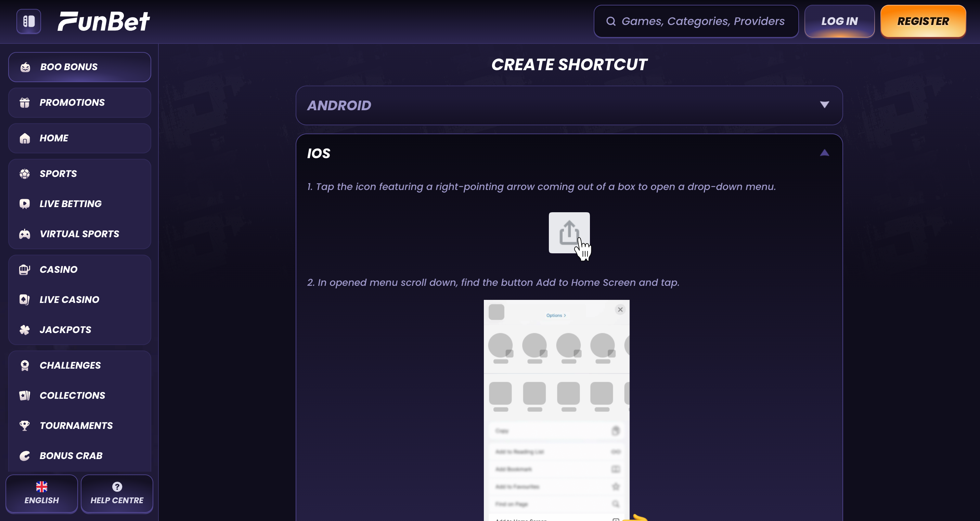Click the Casino slot machine icon
Viewport: 980px width, 521px height.
(25, 270)
